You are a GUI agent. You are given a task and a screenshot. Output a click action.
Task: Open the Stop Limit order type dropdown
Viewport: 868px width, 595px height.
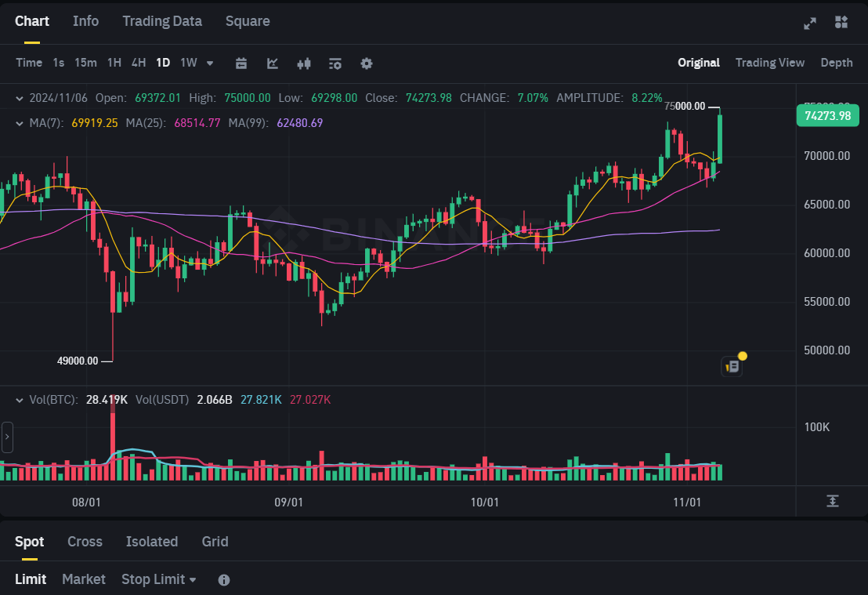(159, 579)
